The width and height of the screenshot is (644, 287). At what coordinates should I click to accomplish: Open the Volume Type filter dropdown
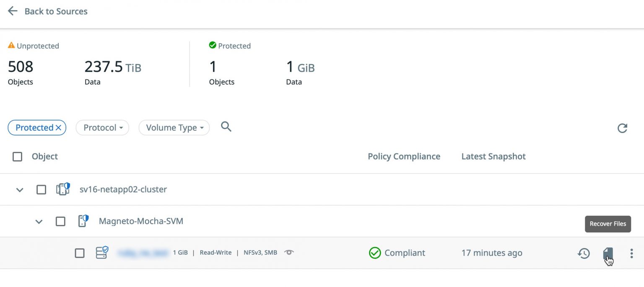pos(174,128)
